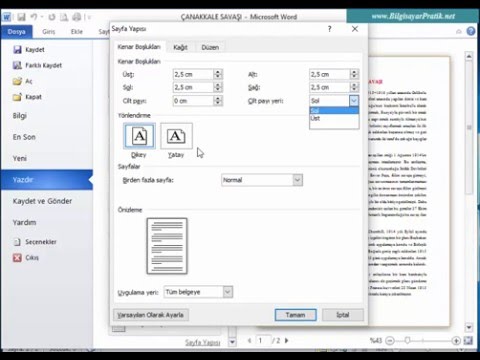Click the zoom to page icon
This screenshot has height=360, width=480.
(x=468, y=340)
